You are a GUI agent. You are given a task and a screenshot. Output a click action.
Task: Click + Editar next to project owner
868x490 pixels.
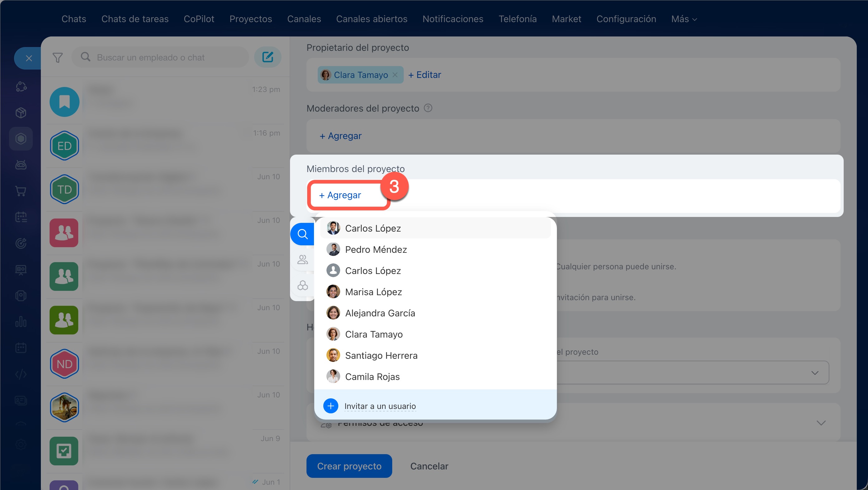pyautogui.click(x=425, y=75)
